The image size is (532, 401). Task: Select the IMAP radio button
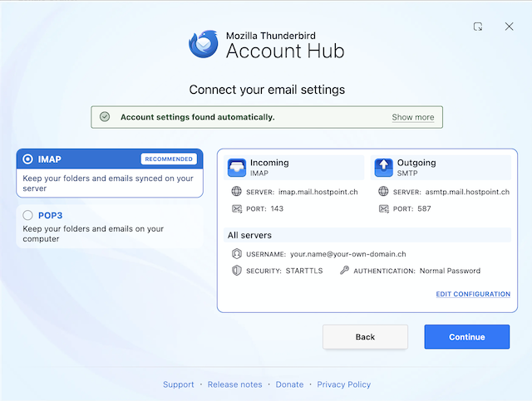(x=27, y=159)
